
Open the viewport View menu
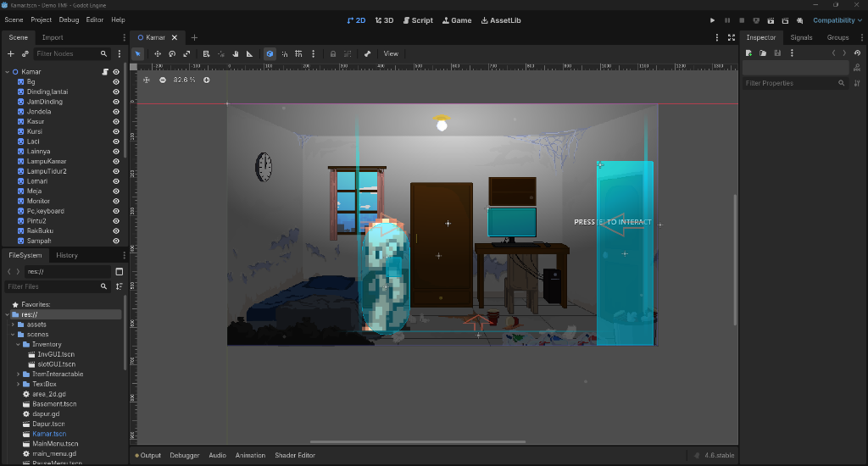pyautogui.click(x=391, y=53)
